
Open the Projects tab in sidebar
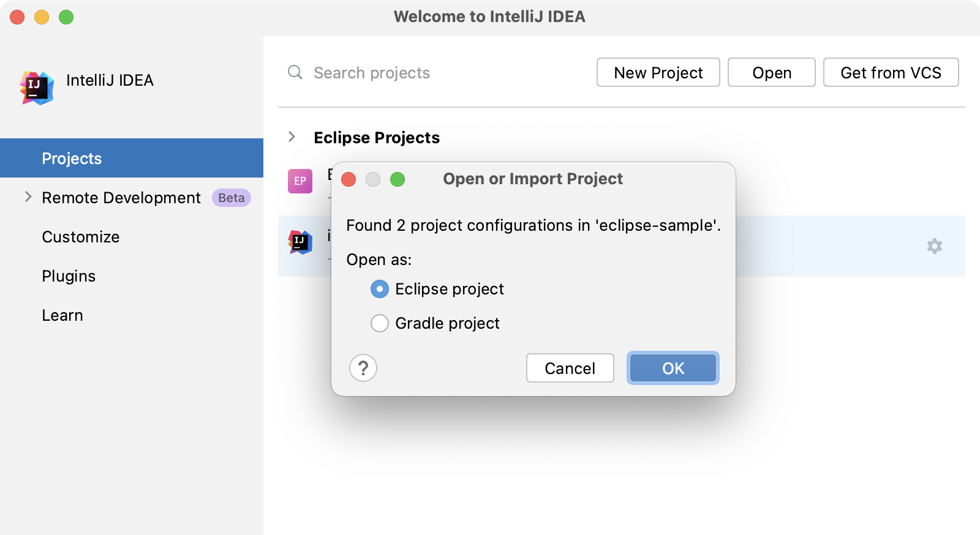72,159
